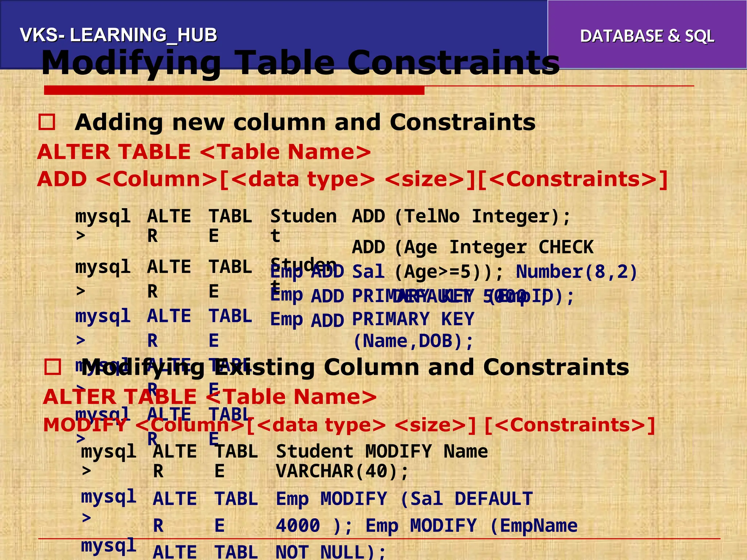Click the Modifying Existing Column and Constraints heading
Image resolution: width=747 pixels, height=560 pixels.
click(355, 367)
